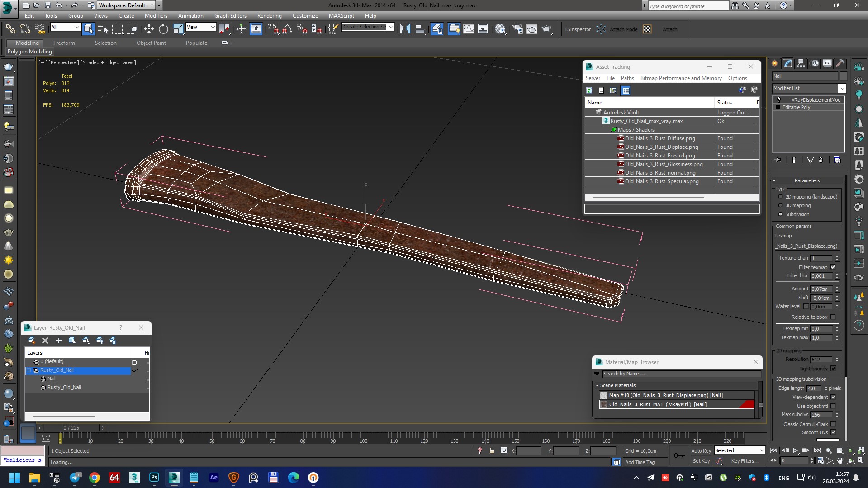
Task: Open Select by Name tool
Action: click(x=103, y=29)
